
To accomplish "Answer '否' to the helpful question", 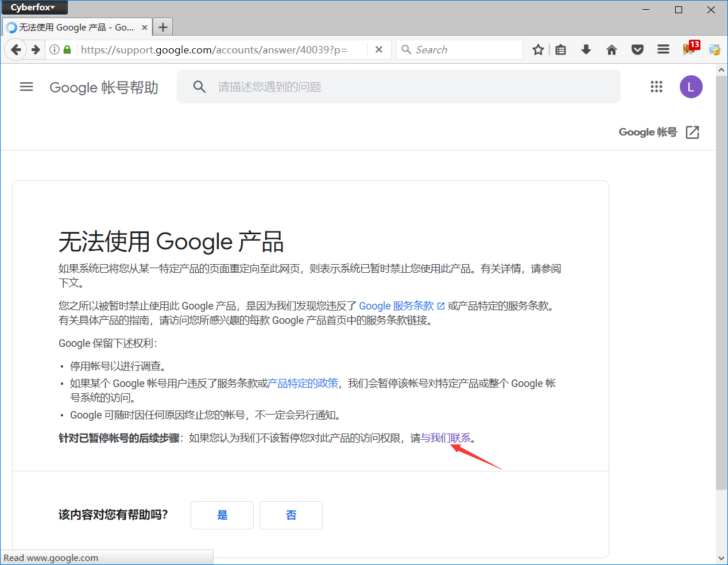I will coord(291,515).
